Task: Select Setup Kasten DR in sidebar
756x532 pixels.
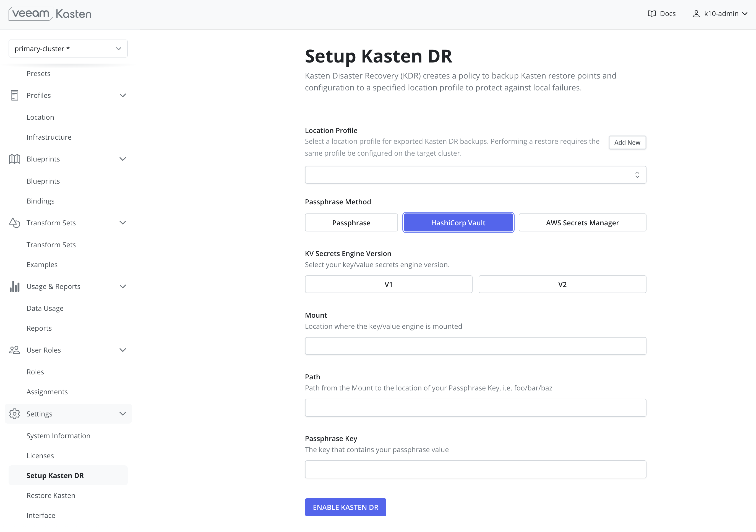Action: click(68, 475)
